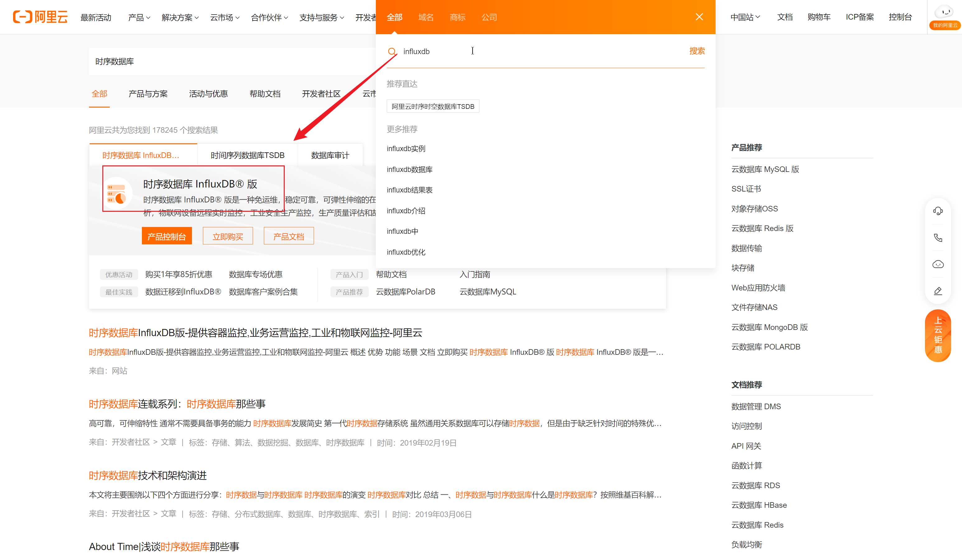Open the 中国站 region dropdown
The image size is (962, 560).
click(745, 17)
